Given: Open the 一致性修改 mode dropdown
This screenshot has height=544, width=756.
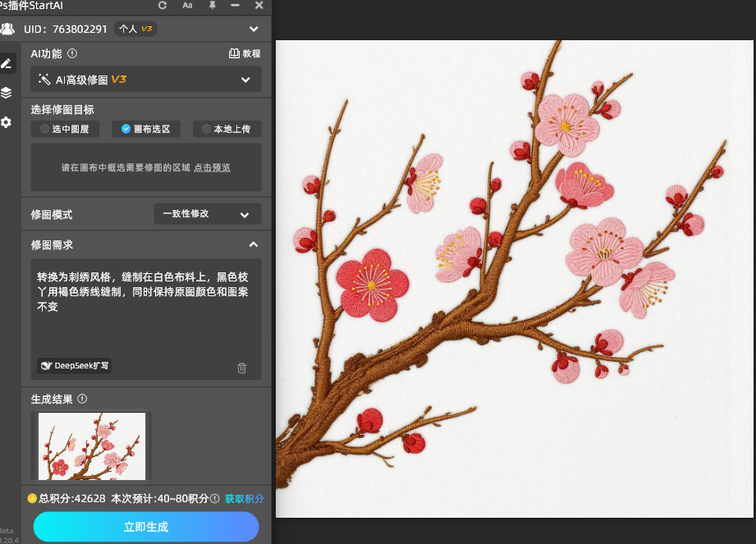Looking at the screenshot, I should click(208, 214).
